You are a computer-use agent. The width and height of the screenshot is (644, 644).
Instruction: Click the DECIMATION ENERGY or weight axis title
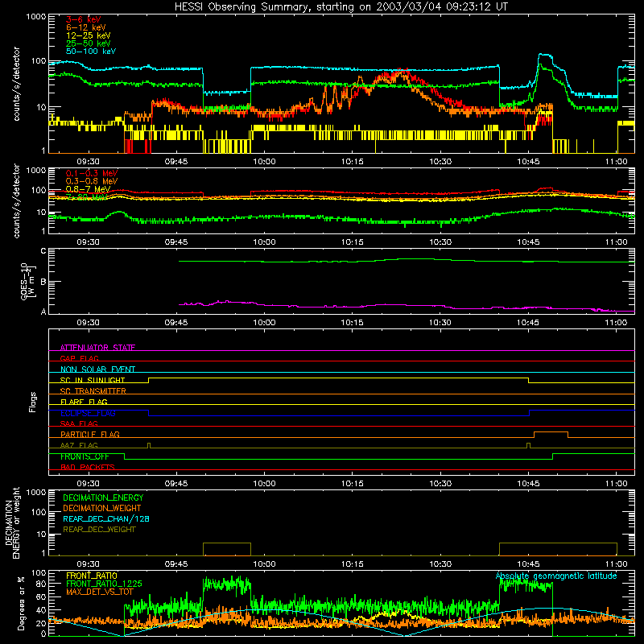tap(12, 523)
